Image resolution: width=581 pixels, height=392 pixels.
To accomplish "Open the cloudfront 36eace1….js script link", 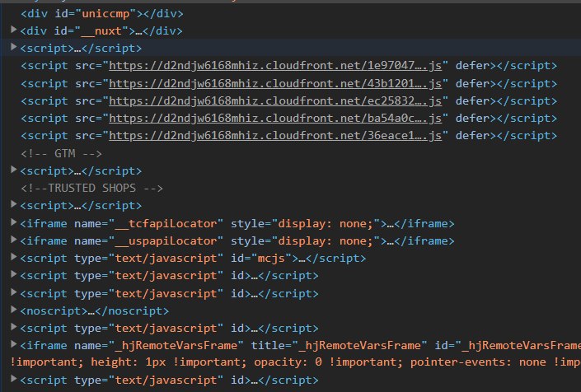I will point(275,136).
